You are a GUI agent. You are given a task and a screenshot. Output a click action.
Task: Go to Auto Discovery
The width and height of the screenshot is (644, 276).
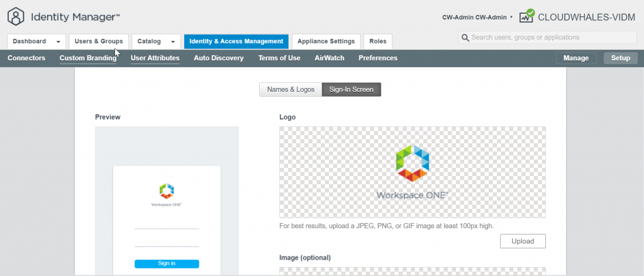218,58
